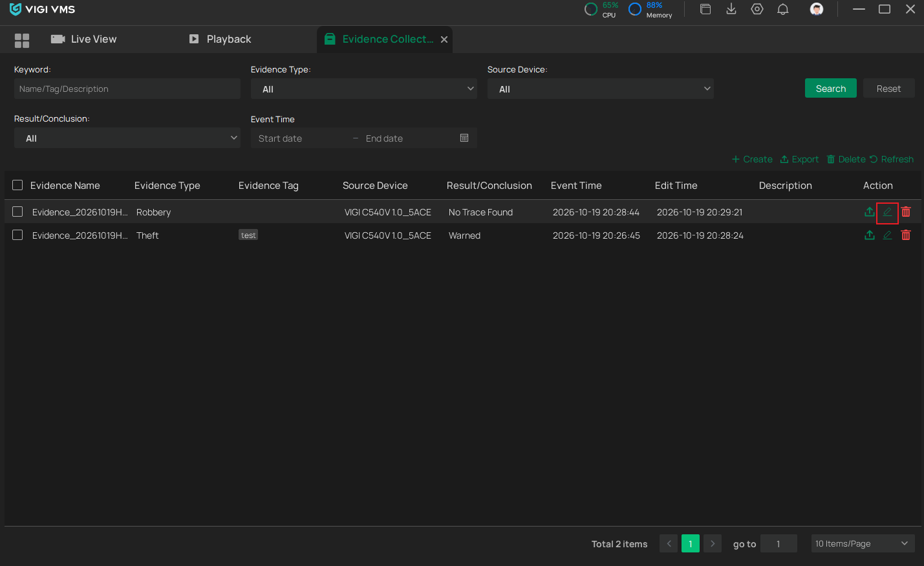Screen dimensions: 924x566
Task: Edit the Theft evidence row
Action: [x=887, y=235]
